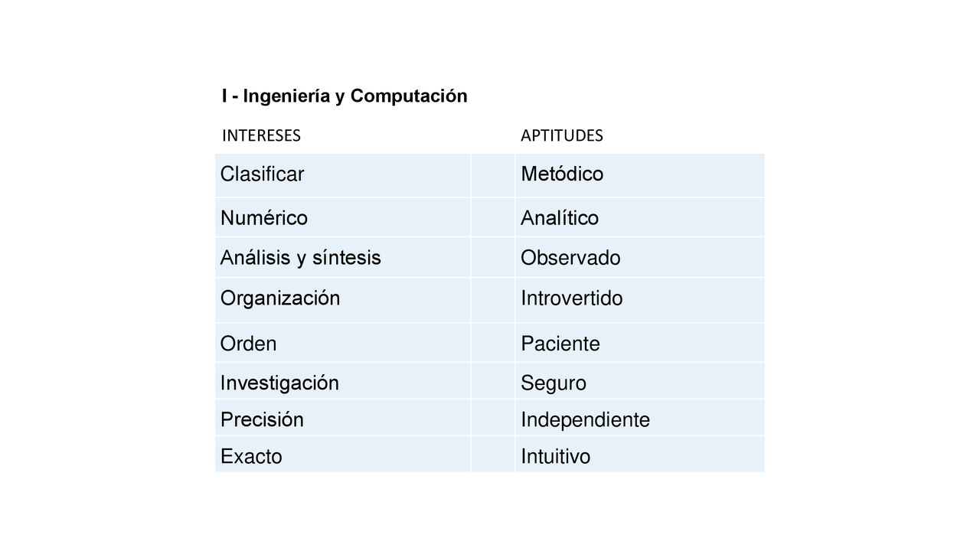Viewport: 980px width, 551px height.
Task: Click the 'Análisis y síntesis' cell
Action: coord(342,257)
